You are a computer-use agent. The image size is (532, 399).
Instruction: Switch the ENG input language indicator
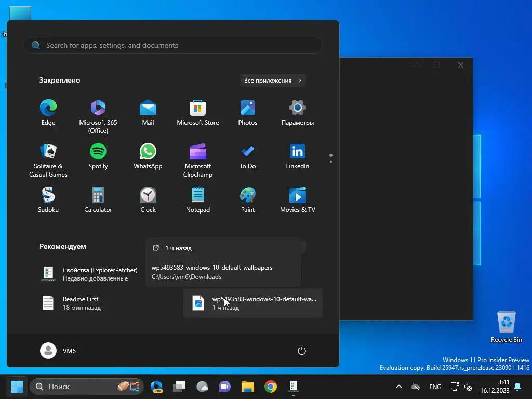coord(435,387)
